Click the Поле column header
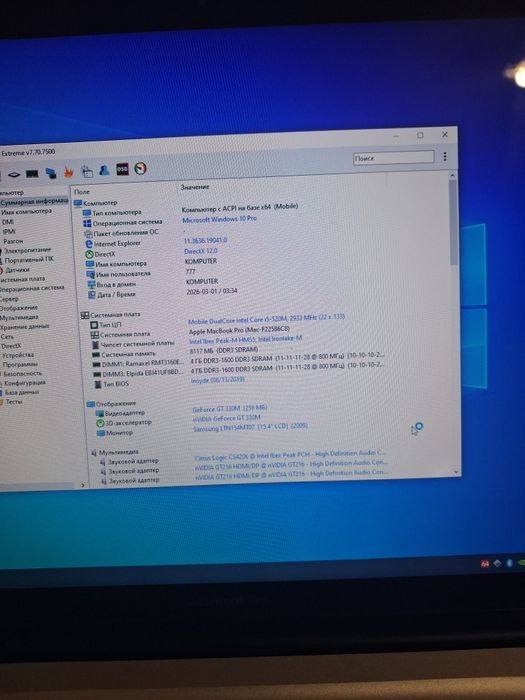This screenshot has width=525, height=700. [82, 192]
